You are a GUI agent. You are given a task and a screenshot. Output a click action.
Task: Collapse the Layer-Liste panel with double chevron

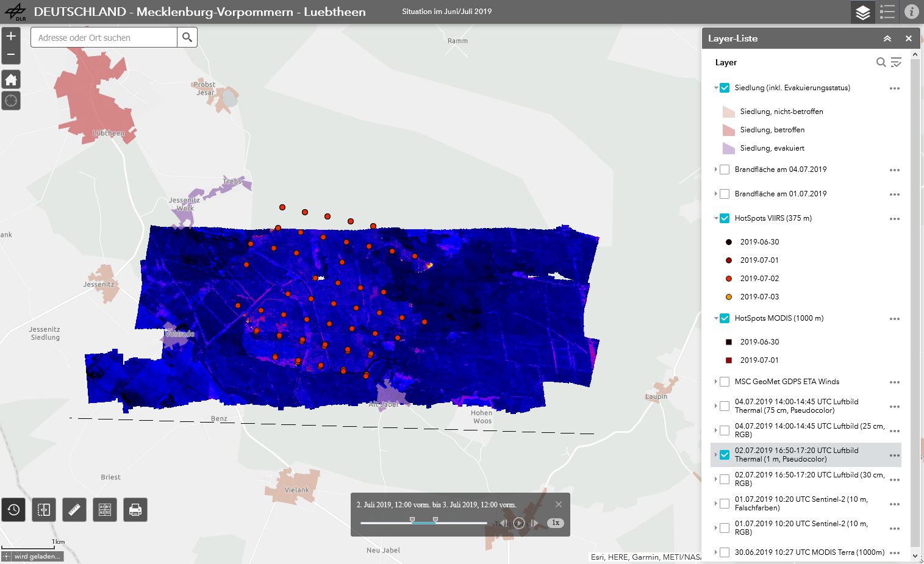[x=887, y=38]
